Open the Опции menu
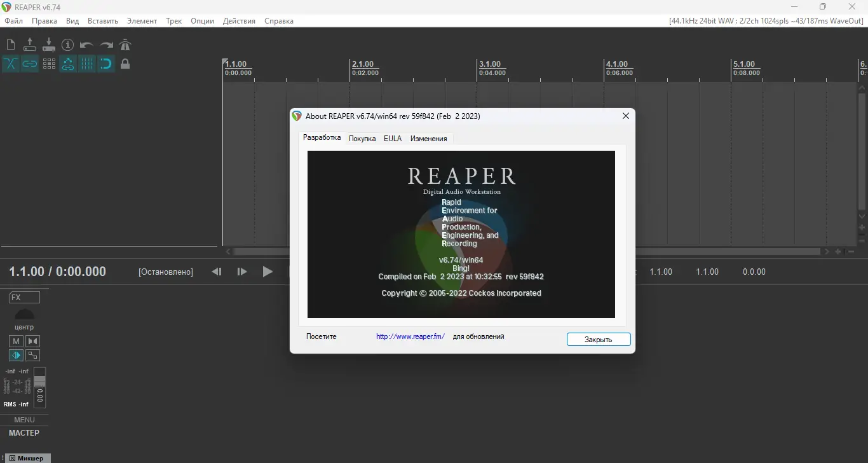 click(201, 20)
